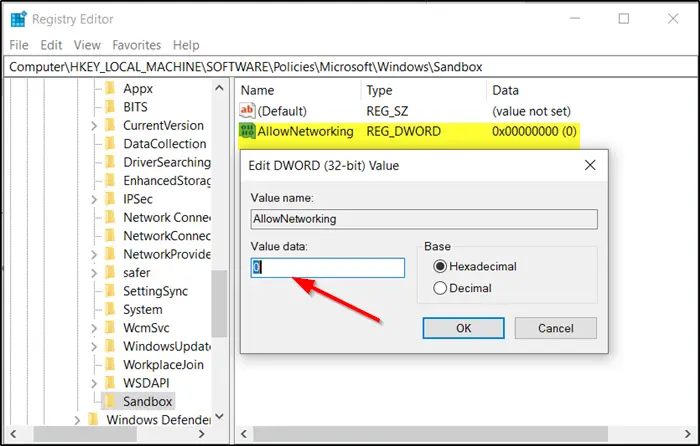Expand the NetworkProvider key
Viewport: 700px width, 446px height.
point(94,254)
